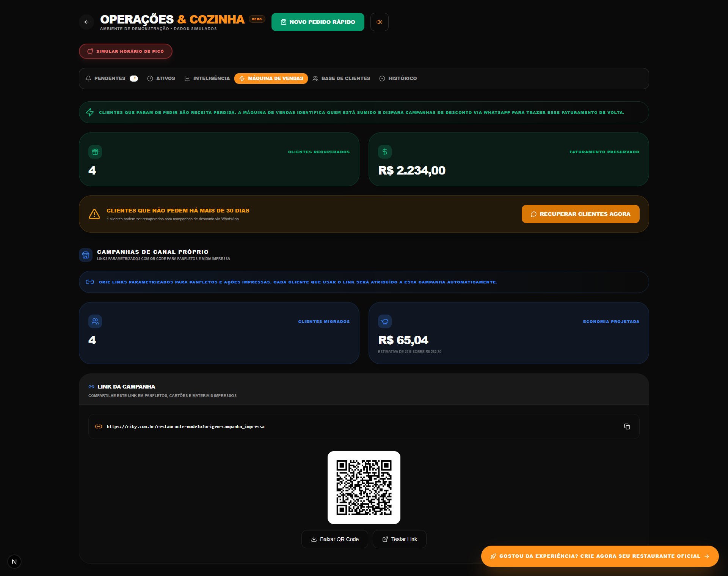Switch to the Ativos tab
This screenshot has width=728, height=576.
[x=161, y=79]
